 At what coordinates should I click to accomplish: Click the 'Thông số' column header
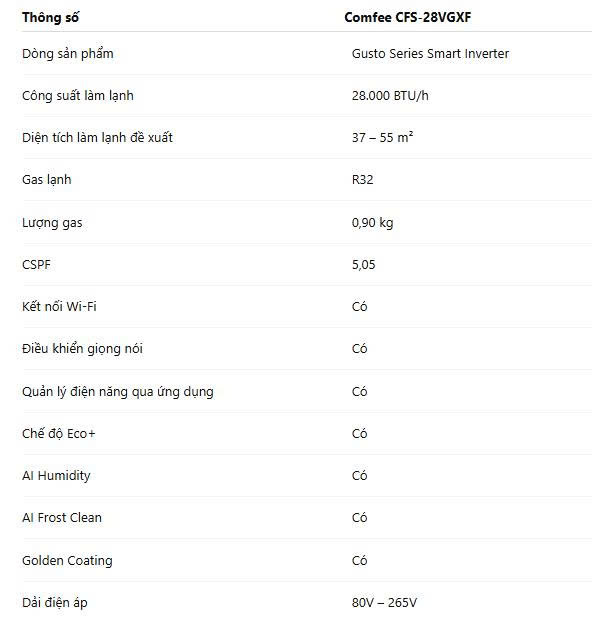click(x=50, y=17)
